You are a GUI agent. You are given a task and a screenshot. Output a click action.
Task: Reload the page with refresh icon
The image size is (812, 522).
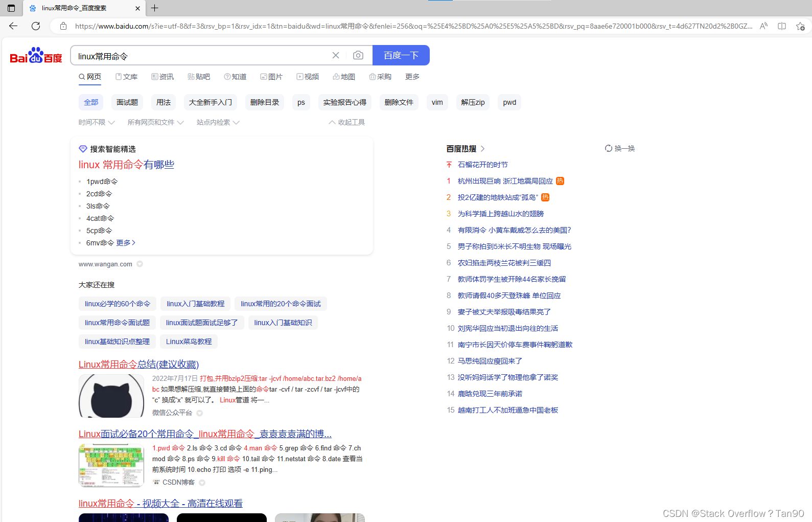[36, 26]
